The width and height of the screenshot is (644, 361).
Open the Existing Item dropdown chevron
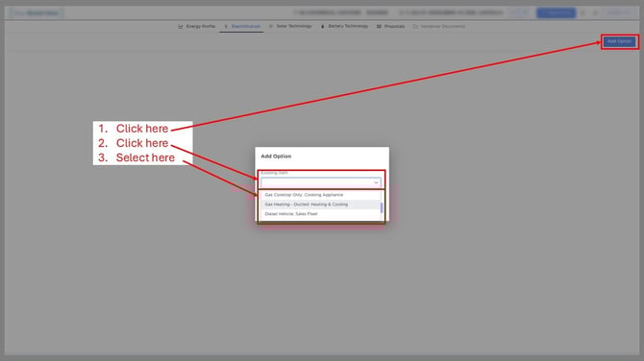pos(376,182)
